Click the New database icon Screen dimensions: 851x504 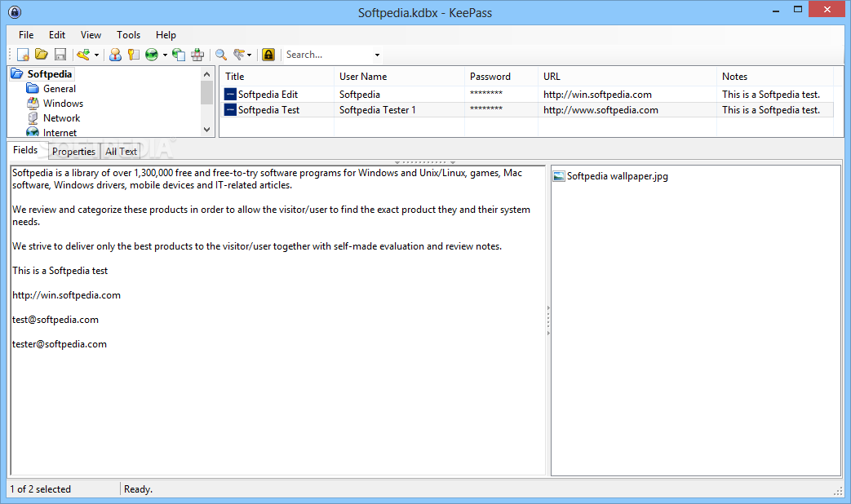pyautogui.click(x=23, y=55)
